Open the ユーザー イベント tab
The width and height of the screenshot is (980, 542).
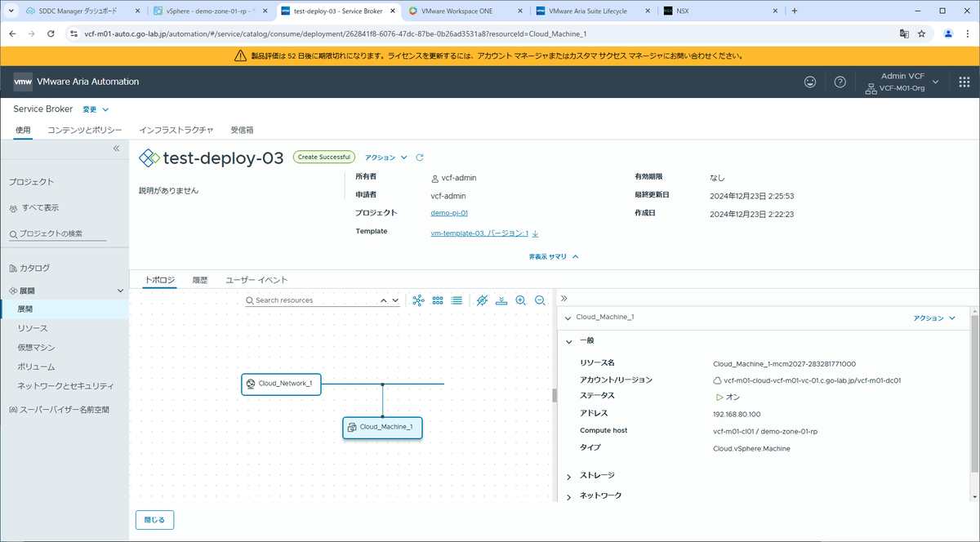pos(256,280)
